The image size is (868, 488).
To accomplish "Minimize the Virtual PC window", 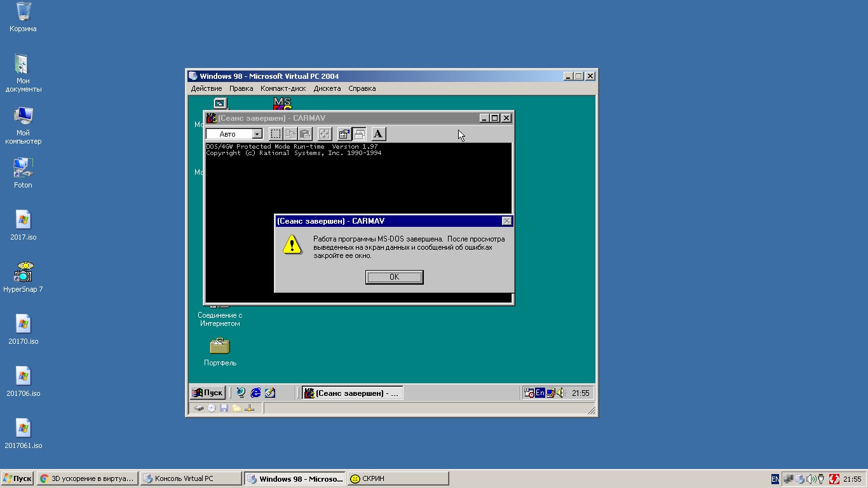I will pyautogui.click(x=569, y=76).
